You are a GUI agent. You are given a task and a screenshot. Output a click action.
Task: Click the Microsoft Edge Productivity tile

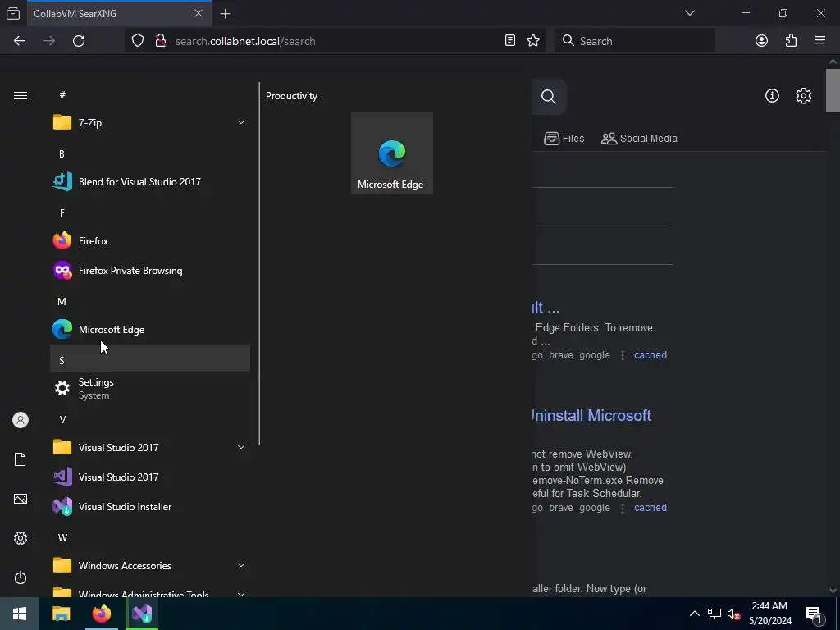click(391, 153)
